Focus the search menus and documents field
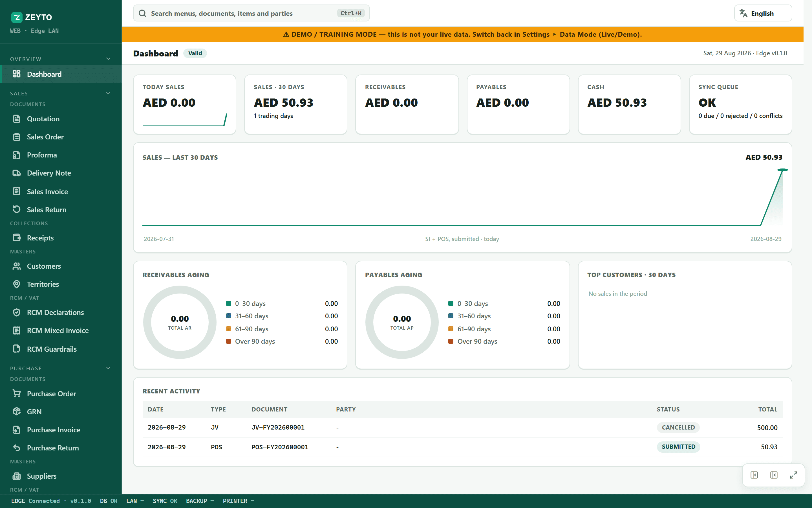This screenshot has width=812, height=508. coord(251,14)
